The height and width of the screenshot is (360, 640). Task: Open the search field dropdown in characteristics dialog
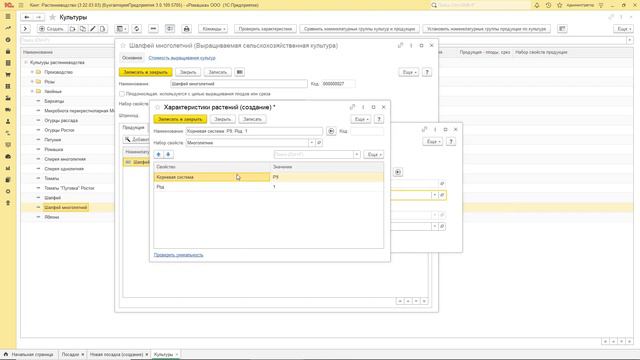point(357,154)
